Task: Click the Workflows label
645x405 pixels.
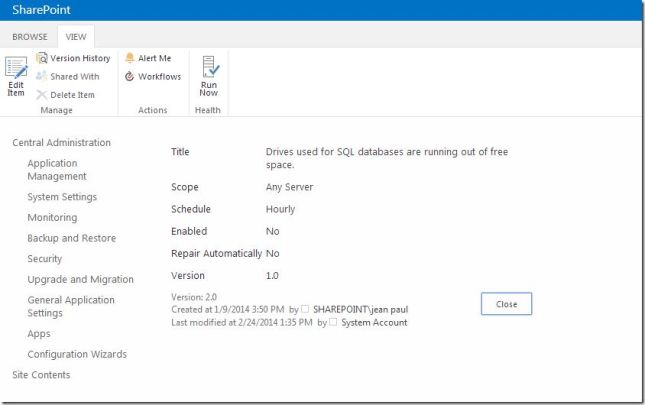Action: pos(160,76)
